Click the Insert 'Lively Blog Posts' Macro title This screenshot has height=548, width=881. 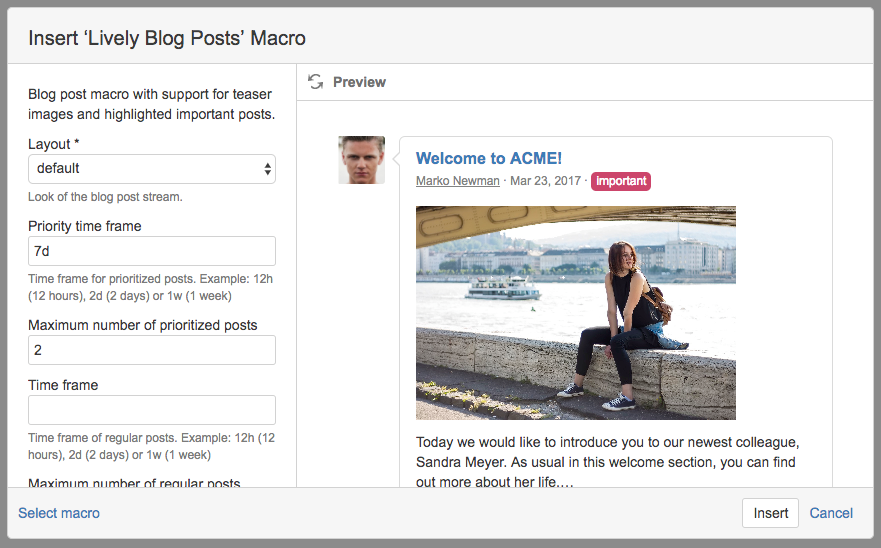[167, 38]
